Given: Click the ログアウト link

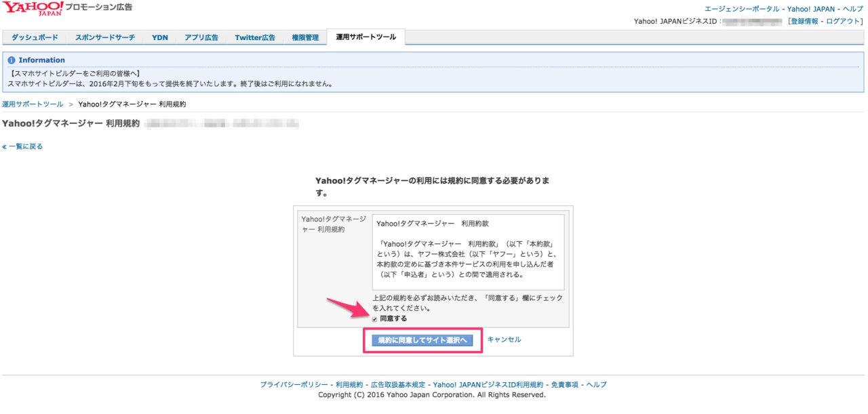Looking at the screenshot, I should pos(843,21).
